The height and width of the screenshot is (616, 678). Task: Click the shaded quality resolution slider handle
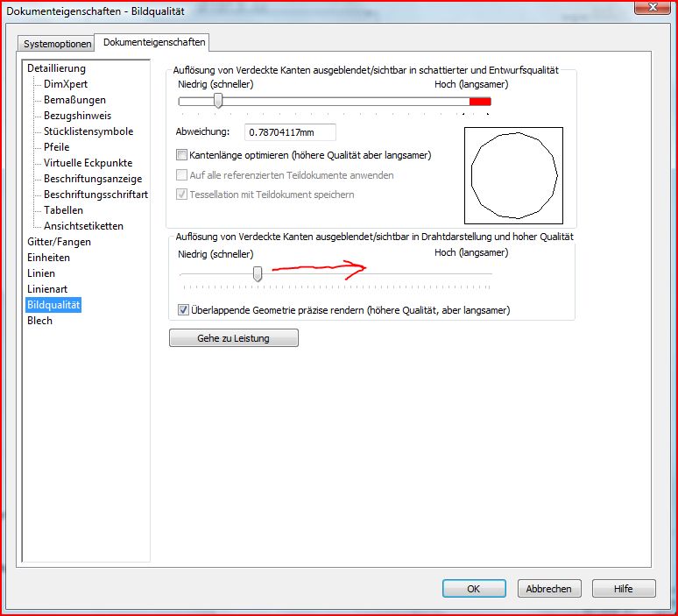218,101
